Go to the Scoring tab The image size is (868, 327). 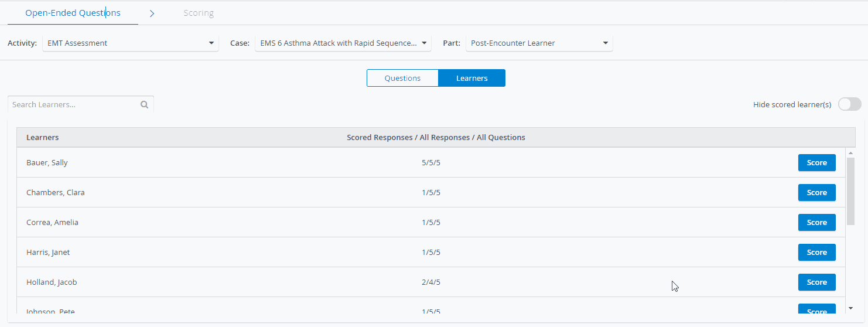[199, 13]
